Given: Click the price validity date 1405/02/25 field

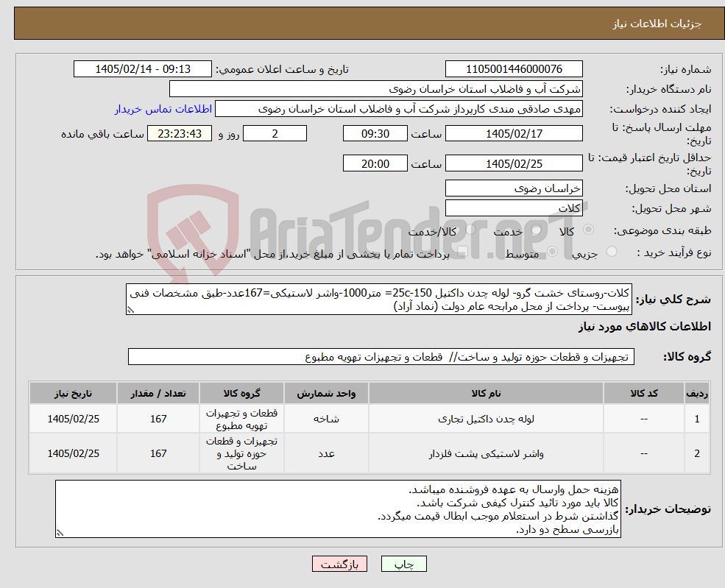Looking at the screenshot, I should coord(514,163).
